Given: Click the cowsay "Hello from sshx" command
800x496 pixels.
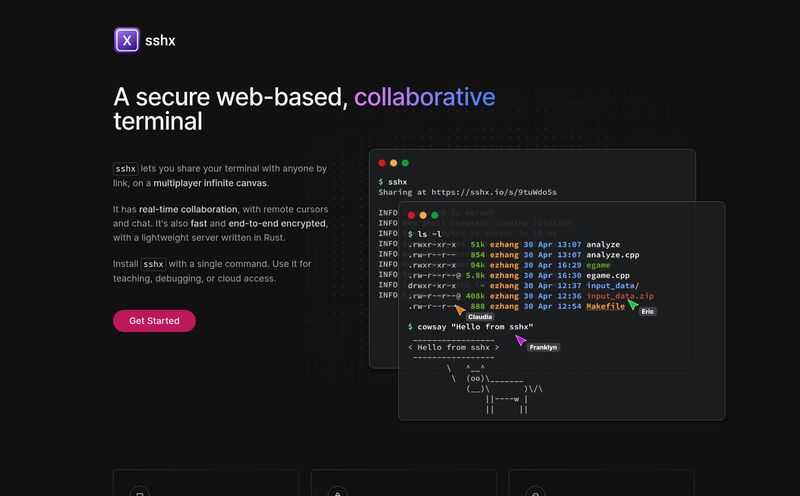Looking at the screenshot, I should click(x=475, y=327).
